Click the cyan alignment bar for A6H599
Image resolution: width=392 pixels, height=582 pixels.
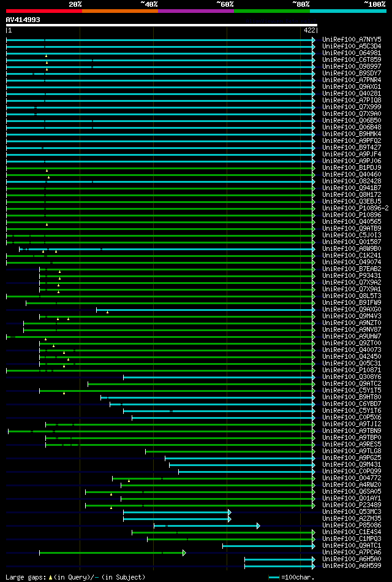click(280, 566)
